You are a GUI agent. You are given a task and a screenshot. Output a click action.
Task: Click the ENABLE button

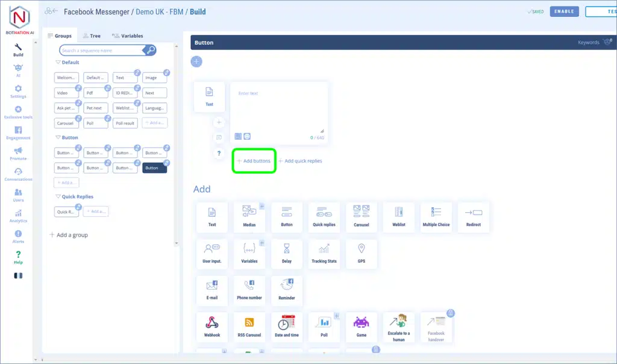tap(564, 11)
